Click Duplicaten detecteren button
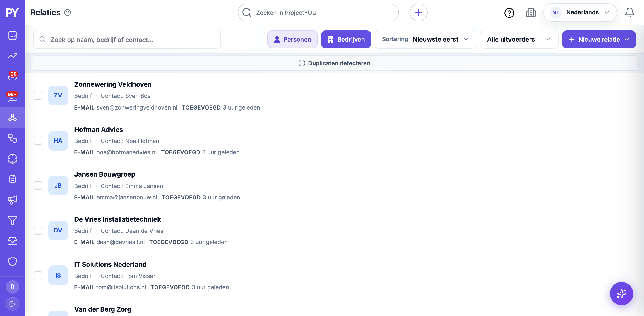The width and height of the screenshot is (644, 316). click(x=334, y=63)
